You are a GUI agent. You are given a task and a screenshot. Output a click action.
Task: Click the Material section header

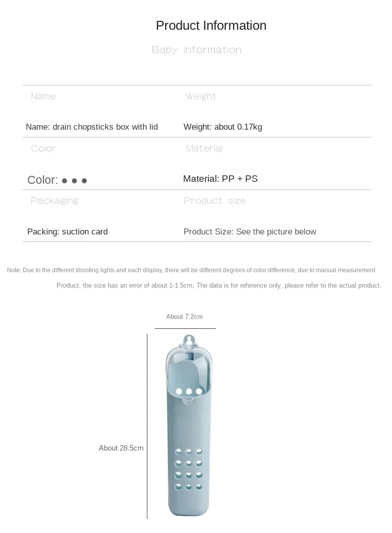(x=204, y=148)
